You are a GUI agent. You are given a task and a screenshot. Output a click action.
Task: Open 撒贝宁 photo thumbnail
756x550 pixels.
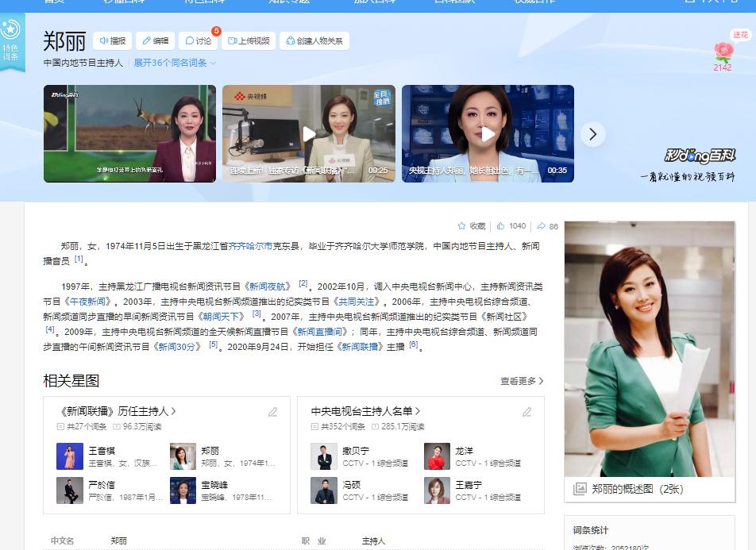coord(324,456)
